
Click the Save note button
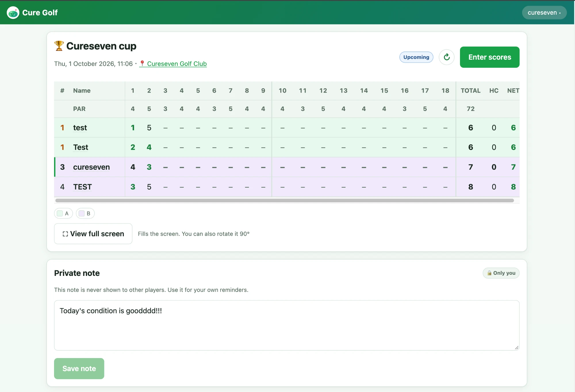pos(79,368)
